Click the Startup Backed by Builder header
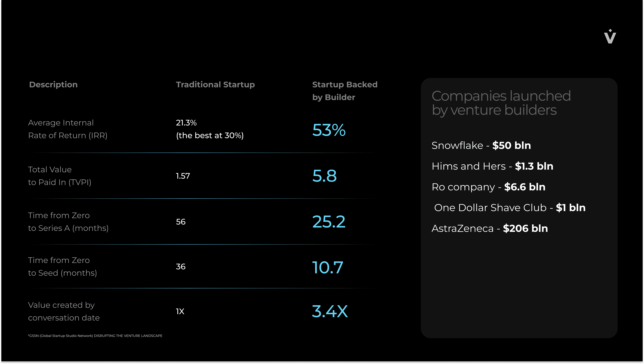This screenshot has width=644, height=364. pos(345,91)
